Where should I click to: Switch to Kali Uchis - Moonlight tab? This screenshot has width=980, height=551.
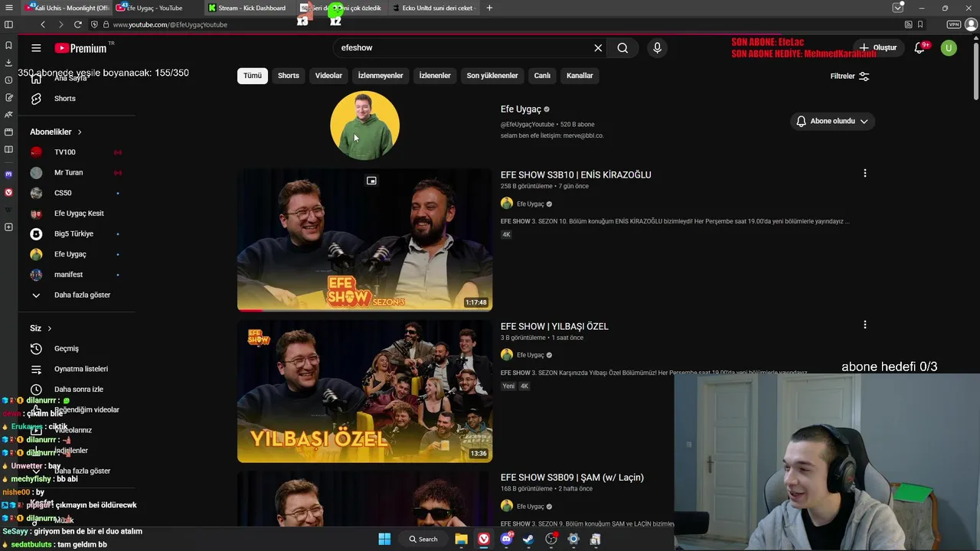(x=66, y=8)
